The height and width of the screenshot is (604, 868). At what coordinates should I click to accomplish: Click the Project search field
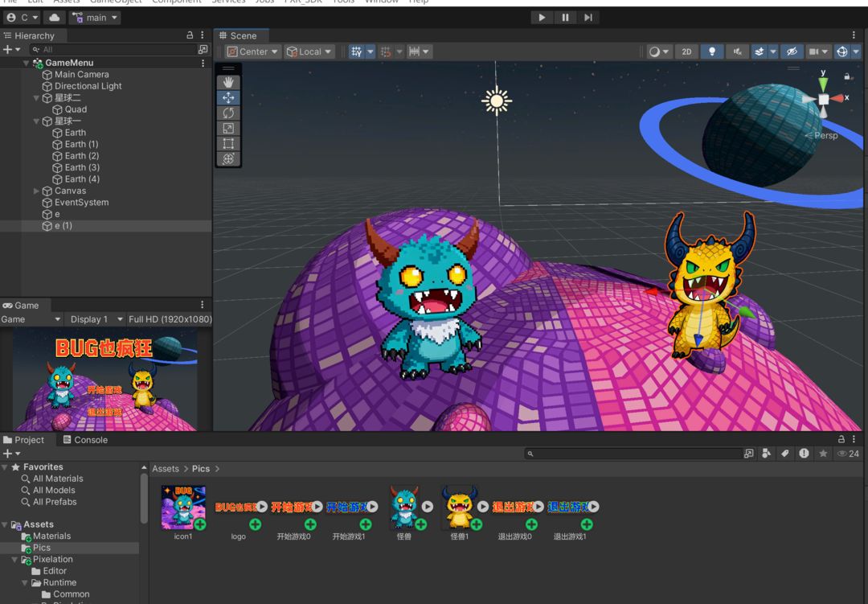635,454
